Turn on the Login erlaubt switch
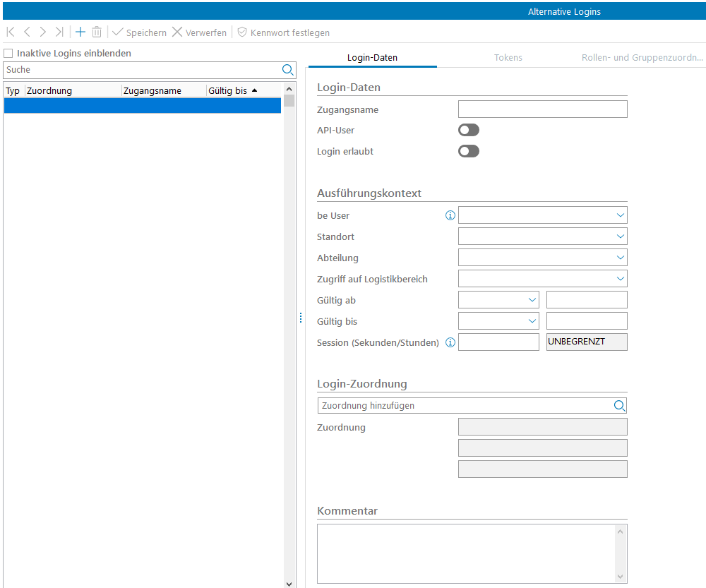 (469, 151)
